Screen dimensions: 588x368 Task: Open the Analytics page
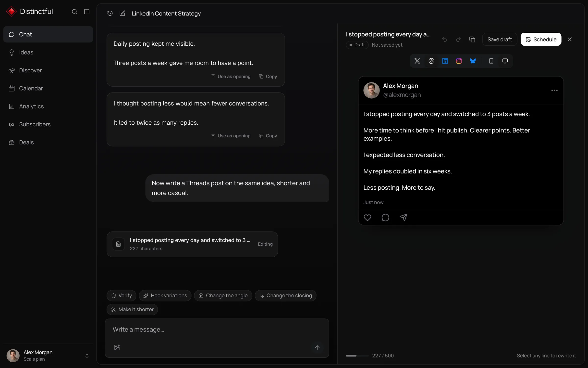coord(48,106)
